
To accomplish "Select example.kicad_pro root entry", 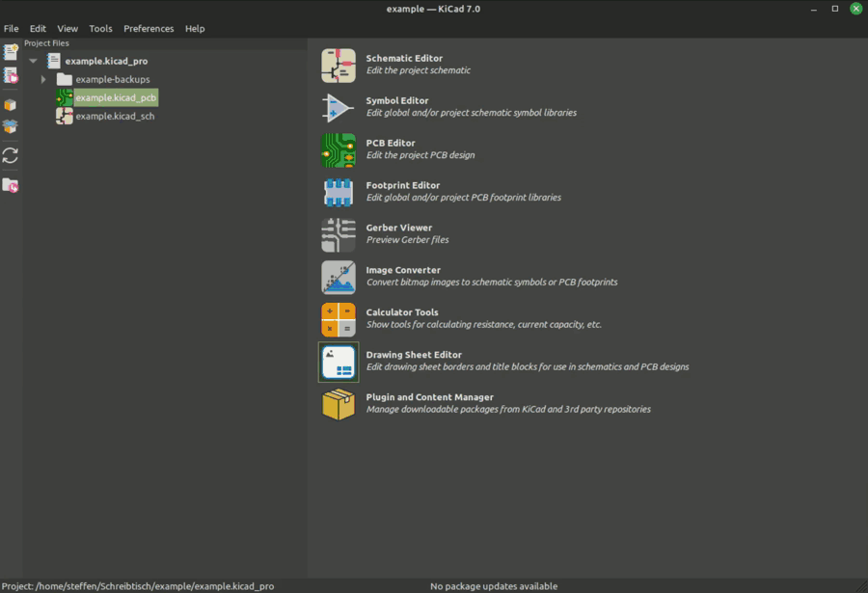I will pos(106,61).
